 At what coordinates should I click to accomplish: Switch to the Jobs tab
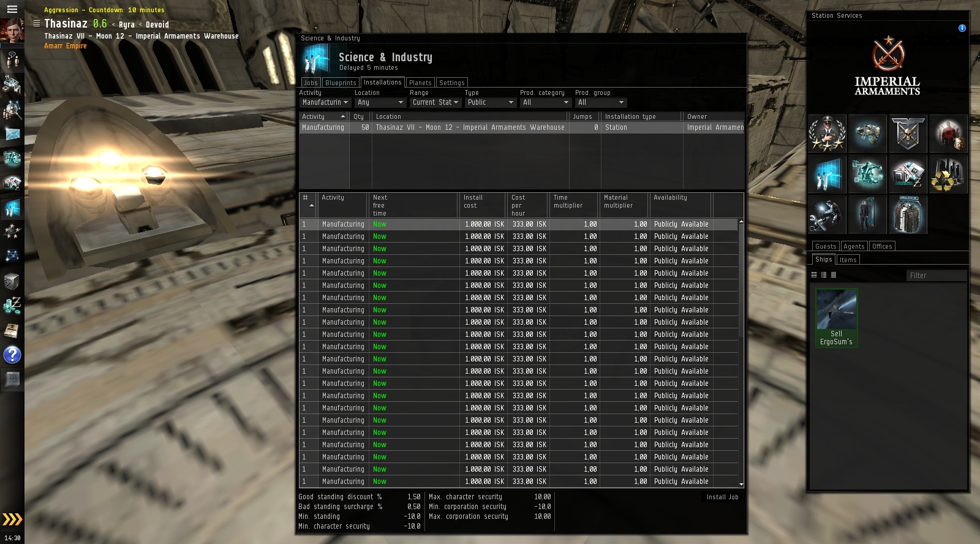point(311,83)
